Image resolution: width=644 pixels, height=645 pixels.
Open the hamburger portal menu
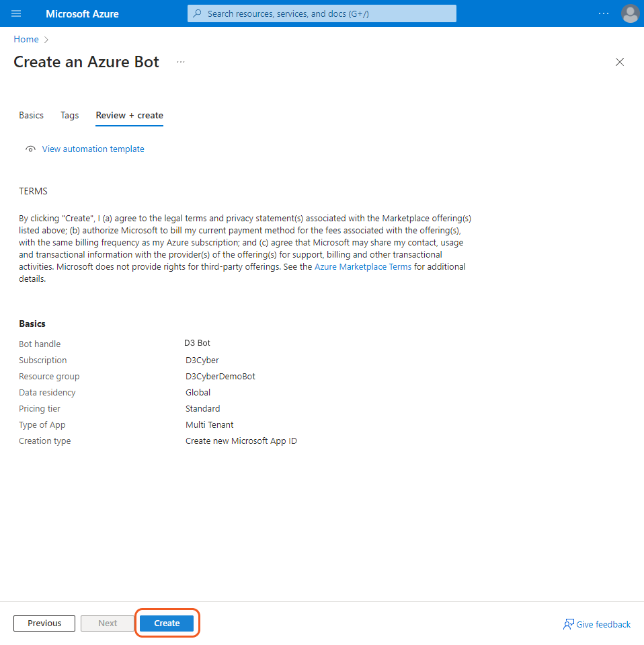[x=16, y=13]
